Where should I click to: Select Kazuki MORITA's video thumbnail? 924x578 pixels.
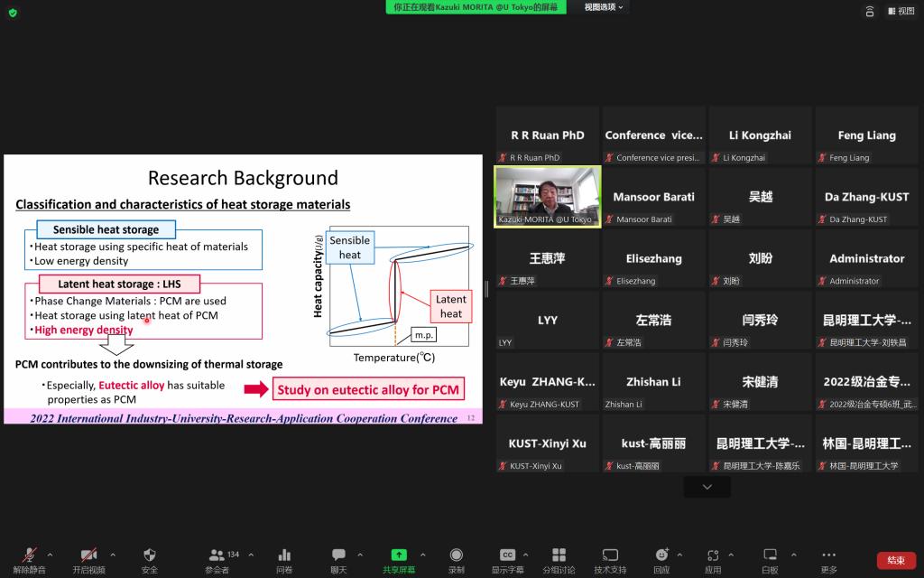[548, 196]
